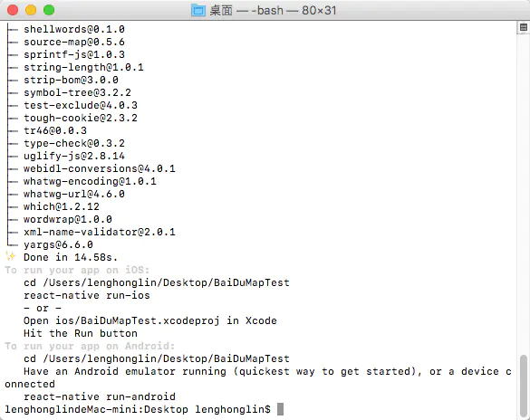Image resolution: width=530 pixels, height=420 pixels.
Task: Click the iOS "cd /Users/lenghonglin/Desktop/BaiDuMapTest" line
Action: pyautogui.click(x=157, y=282)
